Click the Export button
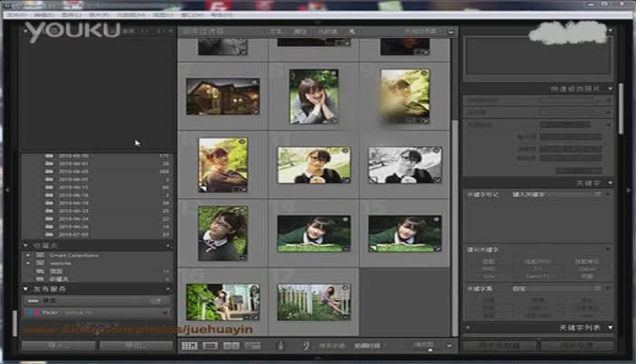Image resolution: width=636 pixels, height=364 pixels. click(x=136, y=345)
